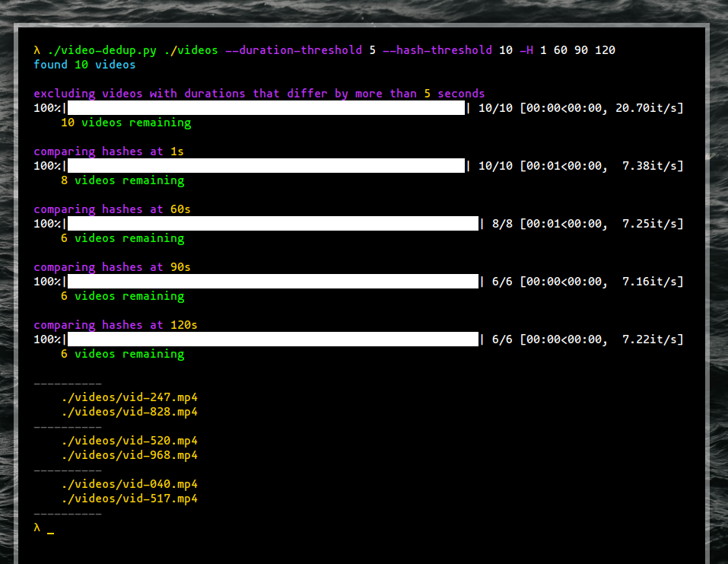Click the file path ./videos/vid-247.mp4
Viewport: 728px width, 564px height.
pos(129,397)
